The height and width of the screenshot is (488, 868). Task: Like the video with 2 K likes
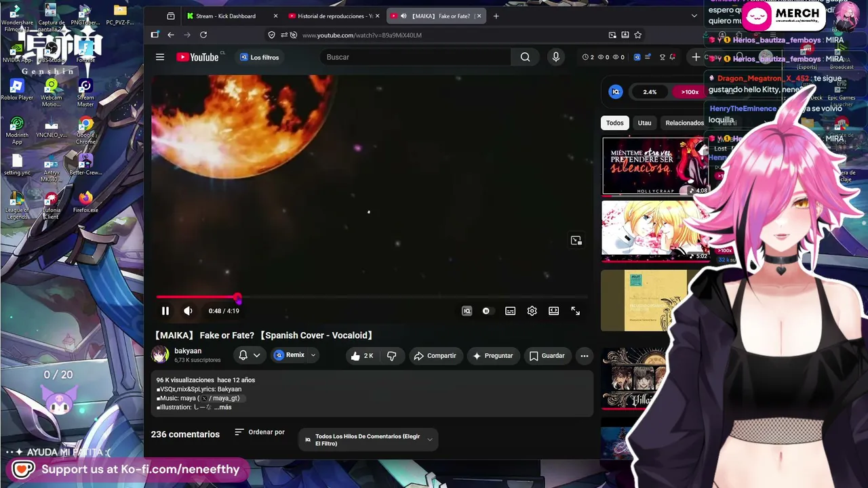[362, 355]
